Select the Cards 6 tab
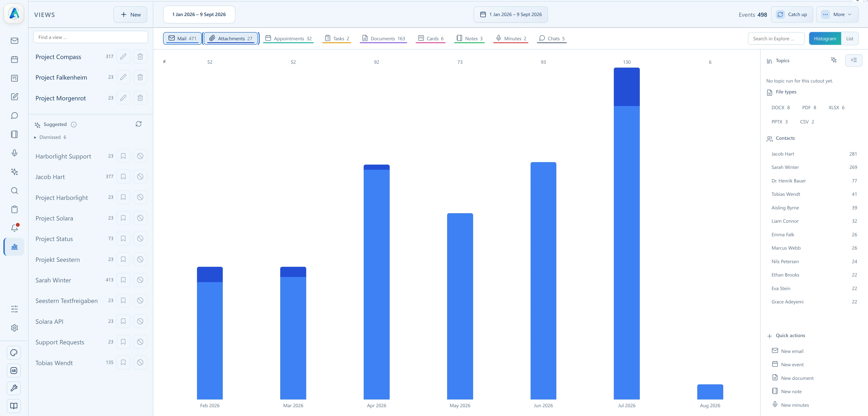868x416 pixels. [x=431, y=38]
